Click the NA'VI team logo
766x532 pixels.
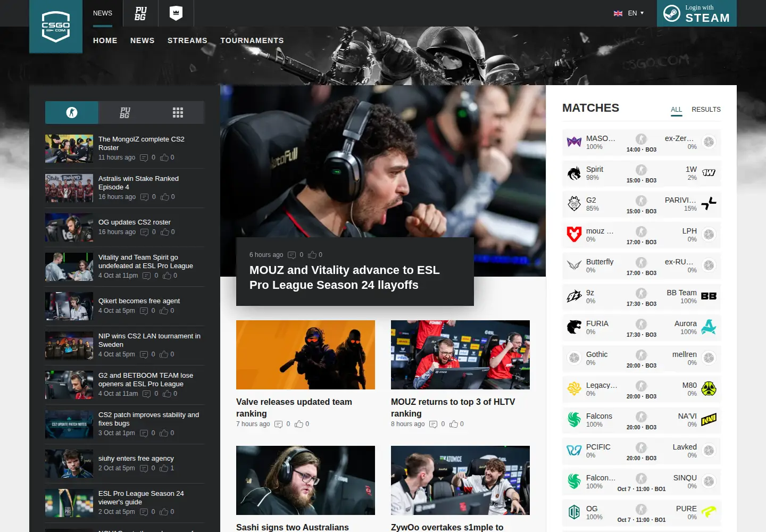point(709,420)
